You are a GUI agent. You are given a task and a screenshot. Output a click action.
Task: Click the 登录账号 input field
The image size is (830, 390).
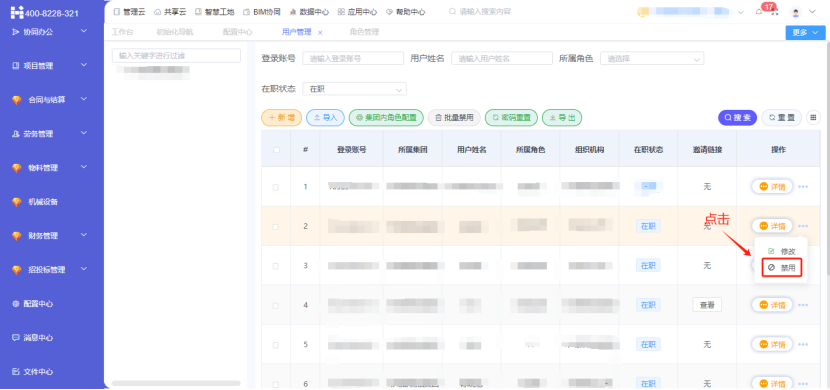353,58
